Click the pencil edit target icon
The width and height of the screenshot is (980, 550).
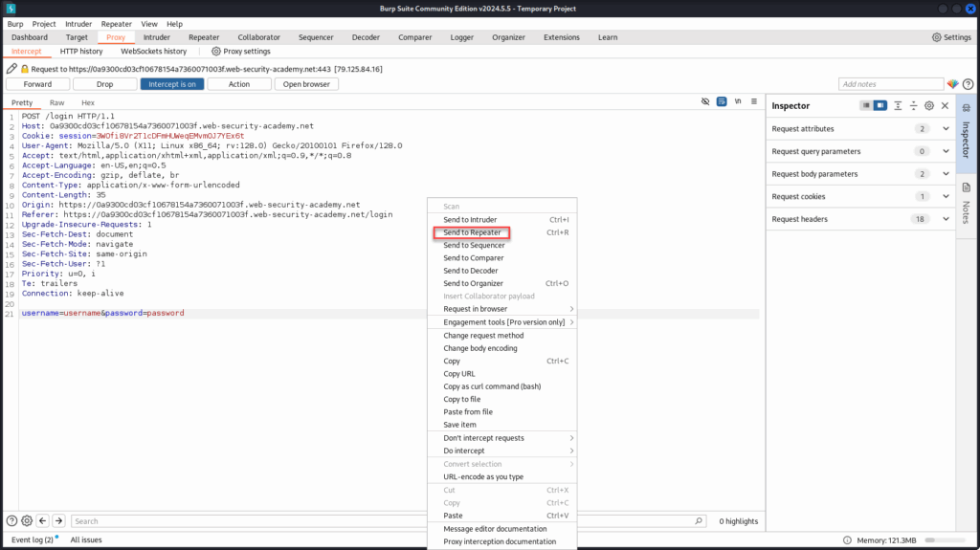pos(11,69)
